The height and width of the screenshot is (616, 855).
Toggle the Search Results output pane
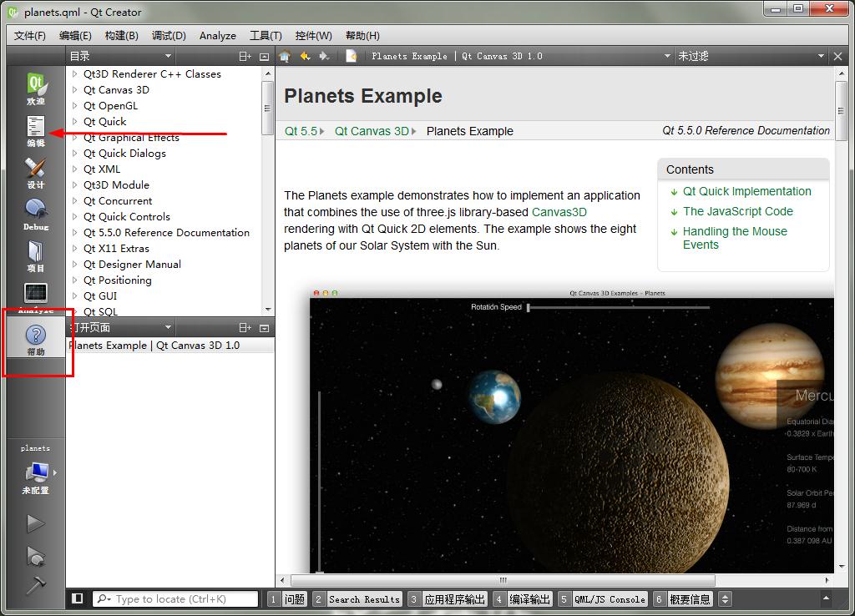point(357,598)
